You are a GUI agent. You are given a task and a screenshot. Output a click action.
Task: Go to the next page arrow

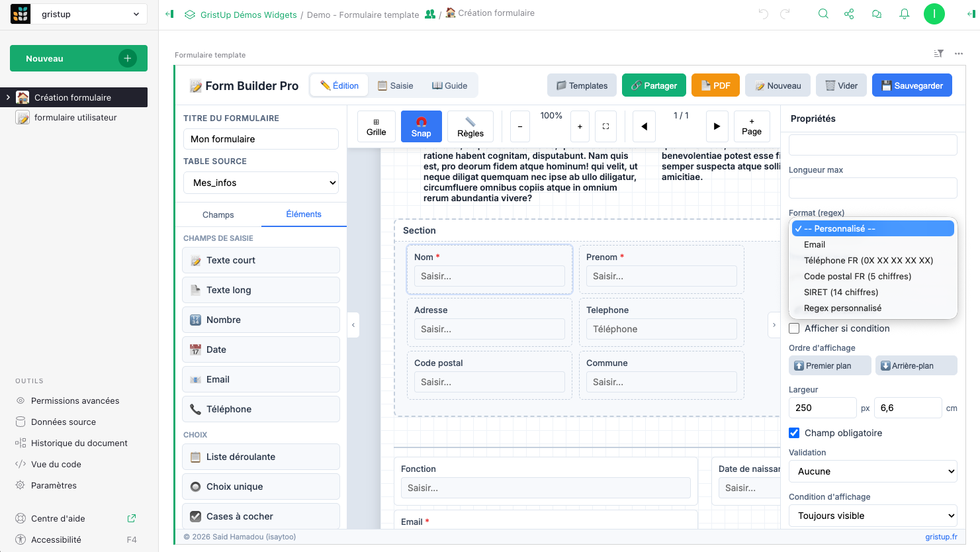pos(717,126)
